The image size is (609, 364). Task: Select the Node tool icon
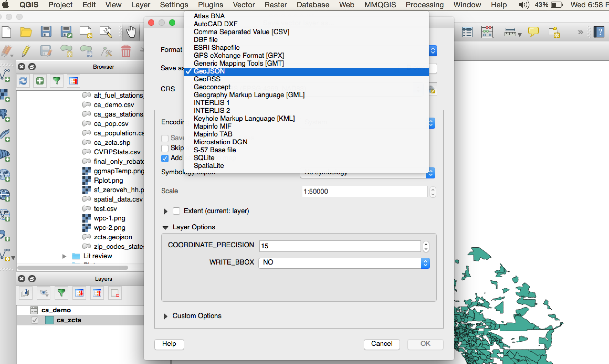pos(106,51)
